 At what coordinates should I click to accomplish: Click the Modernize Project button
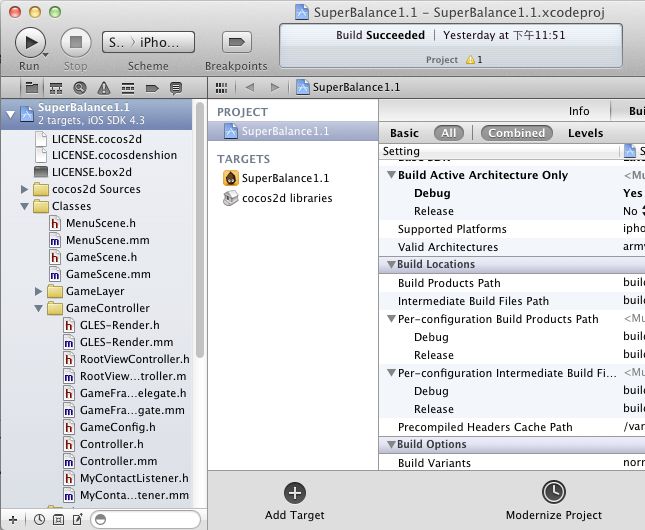click(554, 501)
